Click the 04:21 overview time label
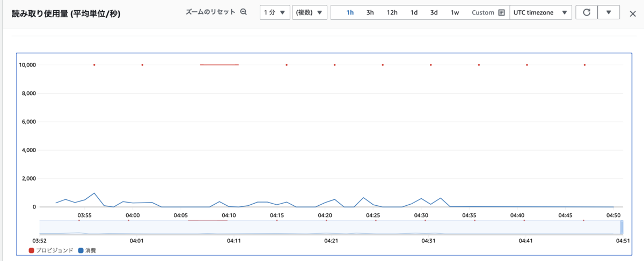This screenshot has height=261, width=644. pos(331,241)
